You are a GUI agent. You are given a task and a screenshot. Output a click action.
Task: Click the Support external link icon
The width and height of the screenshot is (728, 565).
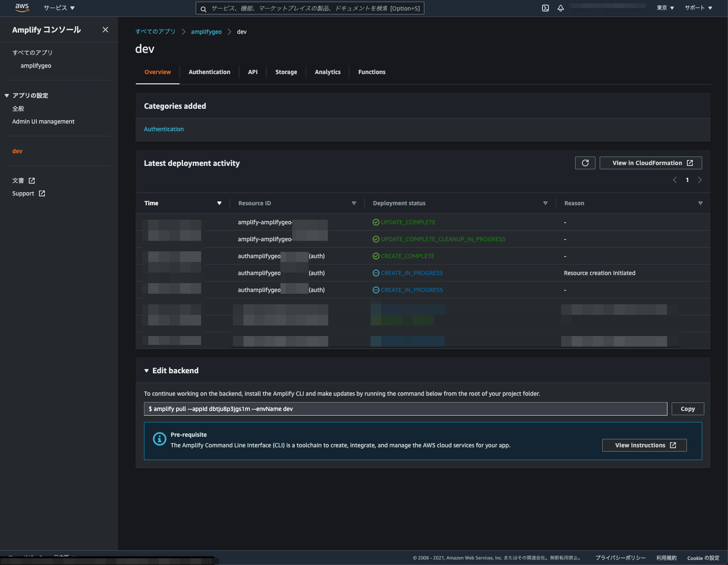tap(42, 193)
